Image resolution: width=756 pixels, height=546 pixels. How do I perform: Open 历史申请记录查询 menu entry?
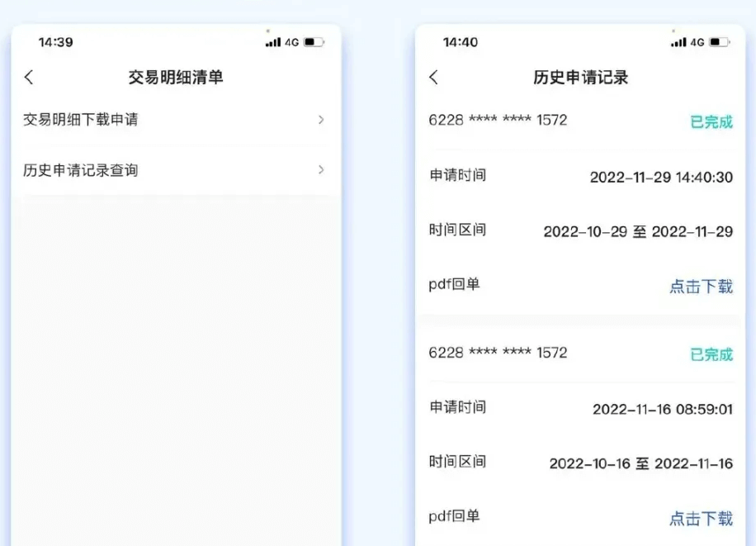click(81, 171)
